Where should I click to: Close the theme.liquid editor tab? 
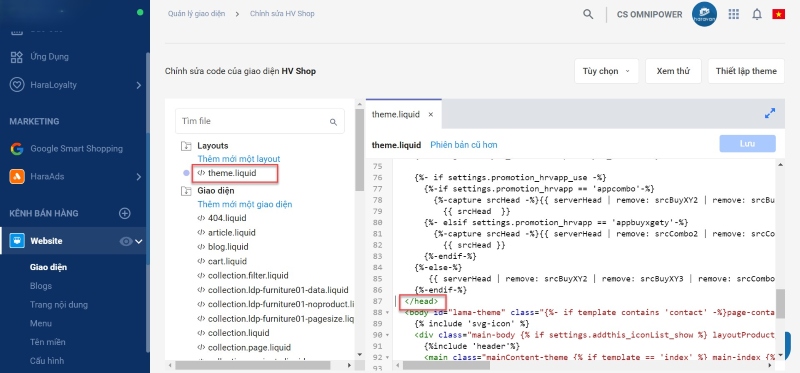431,114
